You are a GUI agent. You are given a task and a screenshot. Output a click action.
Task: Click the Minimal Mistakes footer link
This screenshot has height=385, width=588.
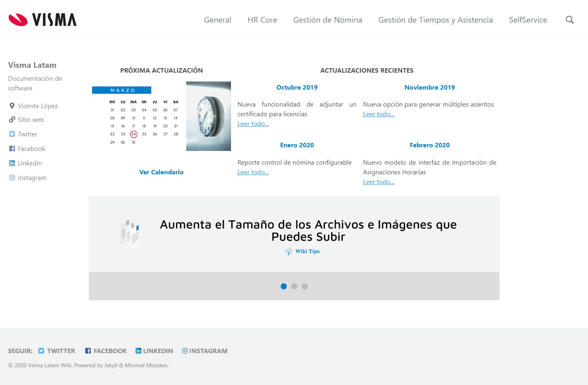point(146,365)
